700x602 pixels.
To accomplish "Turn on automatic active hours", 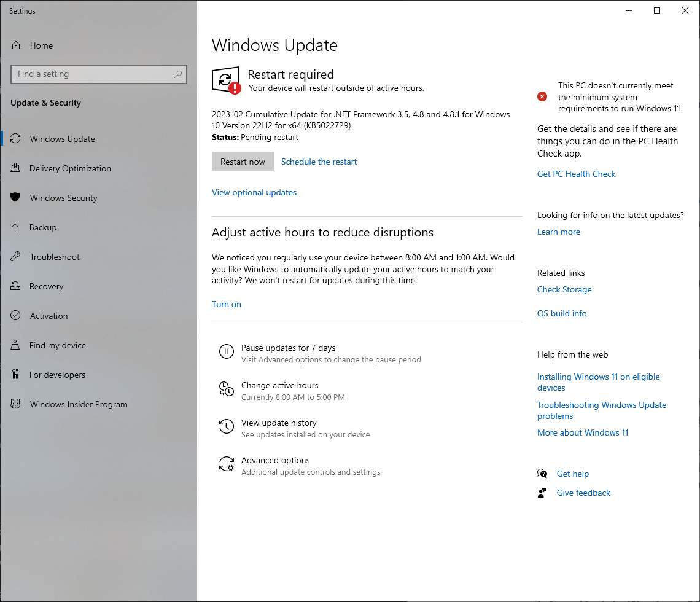I will (227, 304).
